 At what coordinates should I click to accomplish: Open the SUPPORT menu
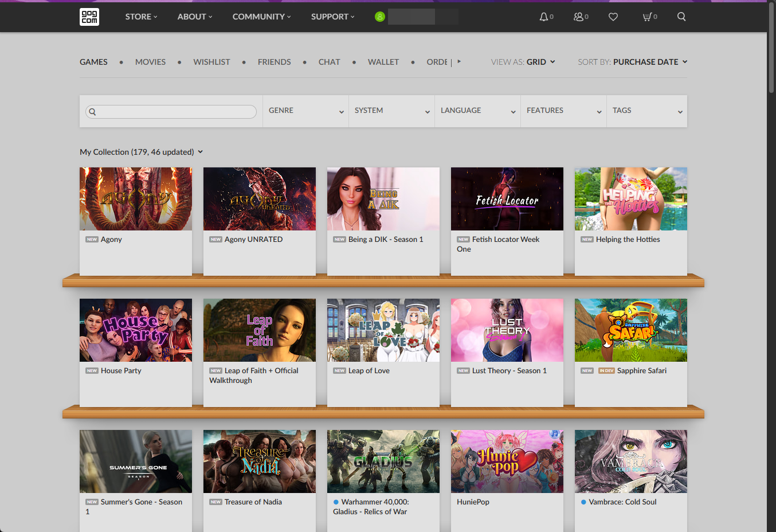pyautogui.click(x=332, y=17)
